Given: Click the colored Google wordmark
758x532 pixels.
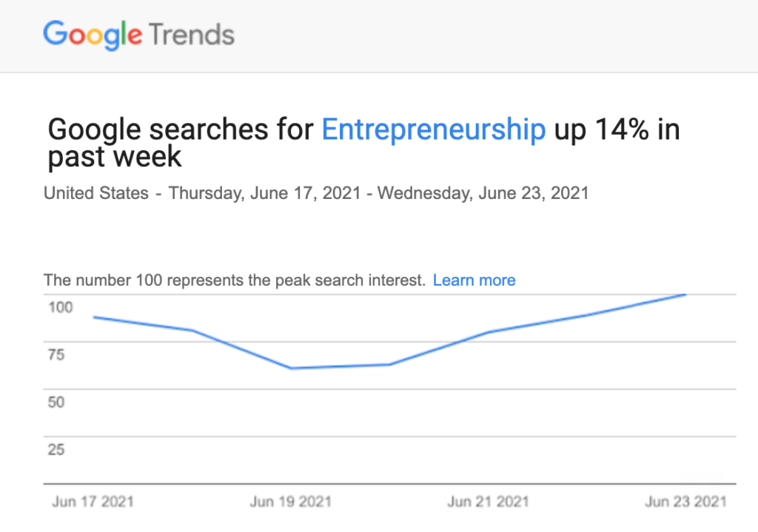Looking at the screenshot, I should 93,35.
